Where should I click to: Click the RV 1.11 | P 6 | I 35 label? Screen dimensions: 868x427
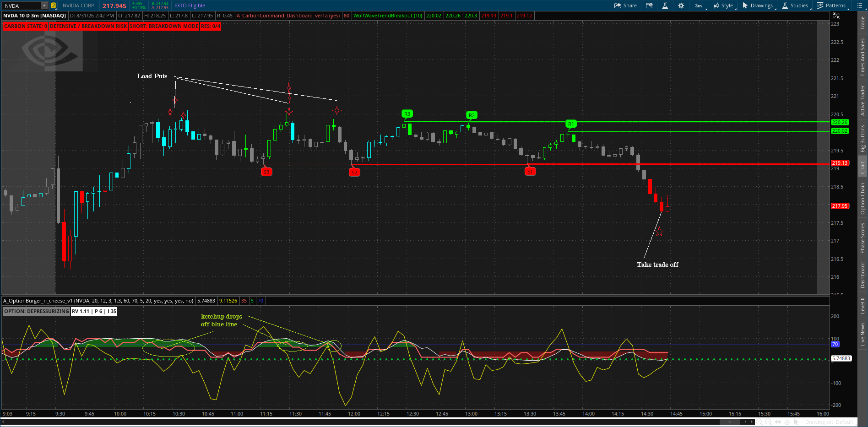point(94,311)
